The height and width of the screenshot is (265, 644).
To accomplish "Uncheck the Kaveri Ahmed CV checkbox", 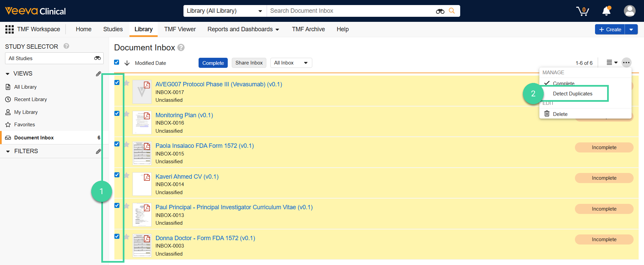I will (117, 175).
